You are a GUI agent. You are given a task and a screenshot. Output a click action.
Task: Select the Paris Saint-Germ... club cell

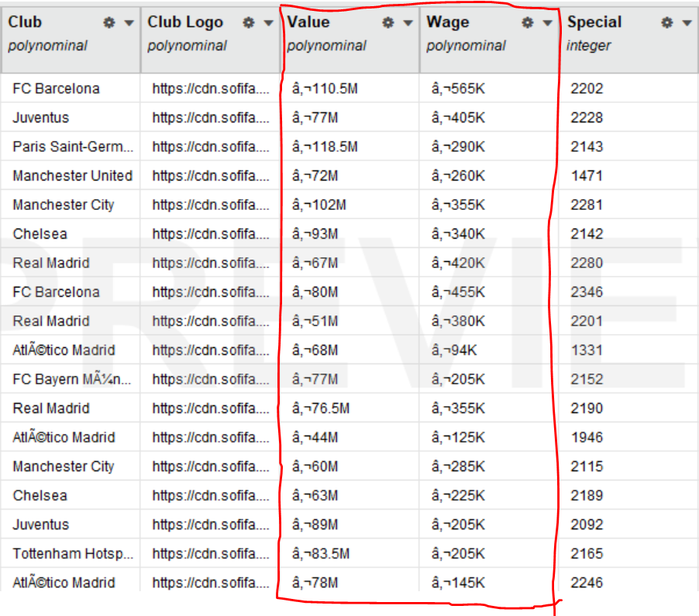click(x=73, y=146)
